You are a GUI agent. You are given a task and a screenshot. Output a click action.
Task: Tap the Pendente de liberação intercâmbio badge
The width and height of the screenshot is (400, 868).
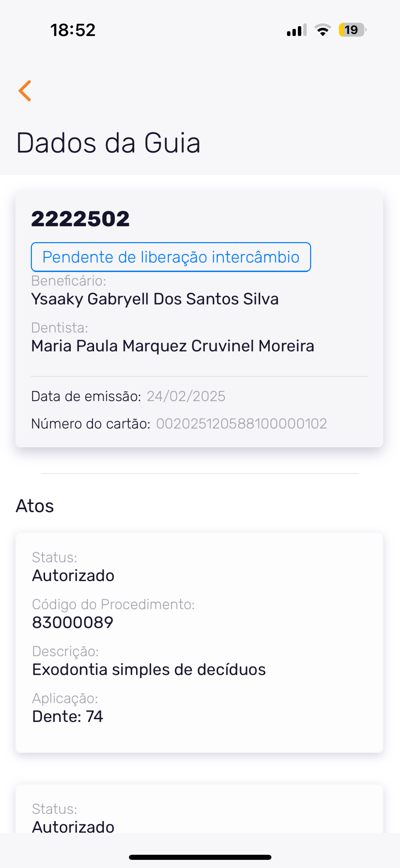[171, 257]
